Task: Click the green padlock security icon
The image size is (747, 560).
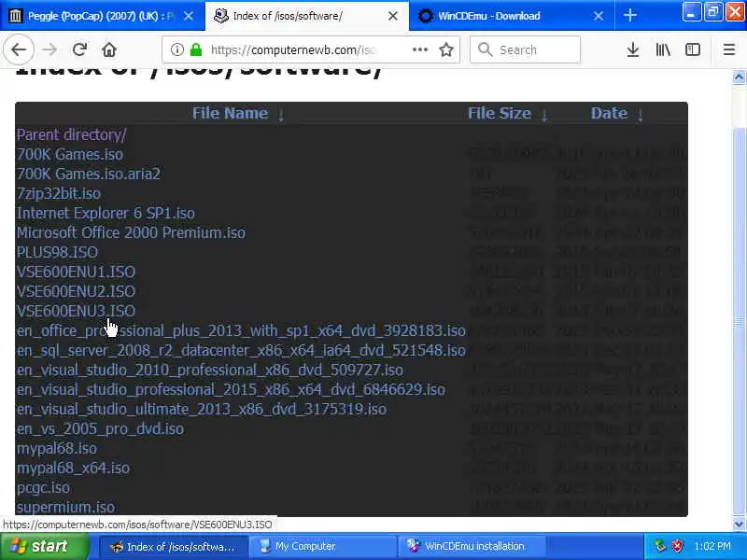Action: 196,49
